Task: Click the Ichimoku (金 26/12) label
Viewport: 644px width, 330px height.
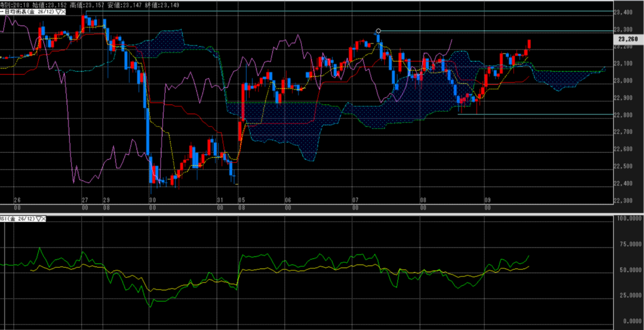Action: (27, 12)
